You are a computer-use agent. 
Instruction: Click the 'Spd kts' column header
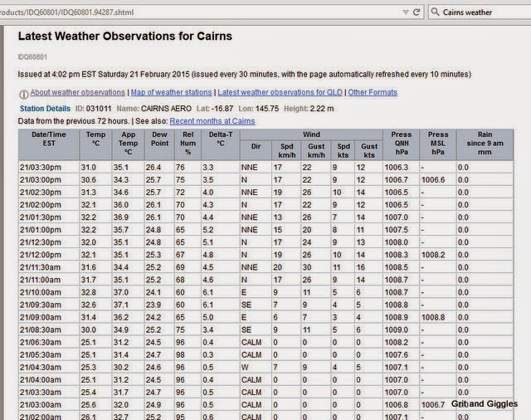[343, 150]
